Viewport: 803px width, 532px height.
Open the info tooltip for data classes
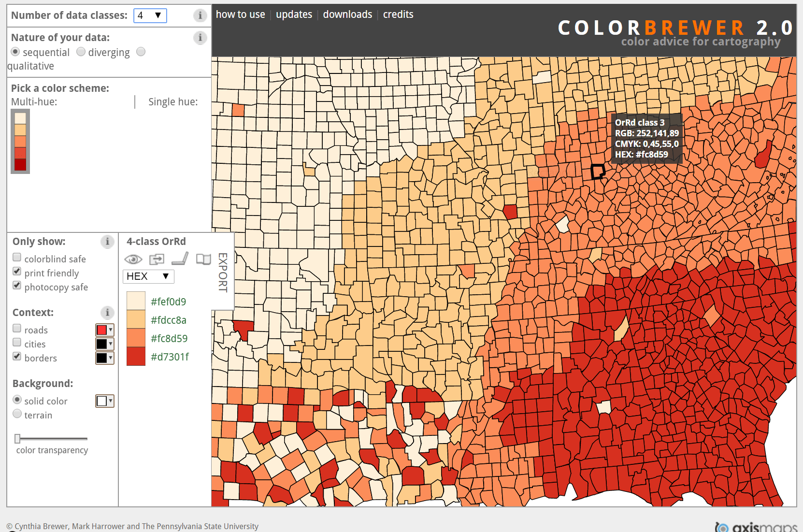point(200,15)
